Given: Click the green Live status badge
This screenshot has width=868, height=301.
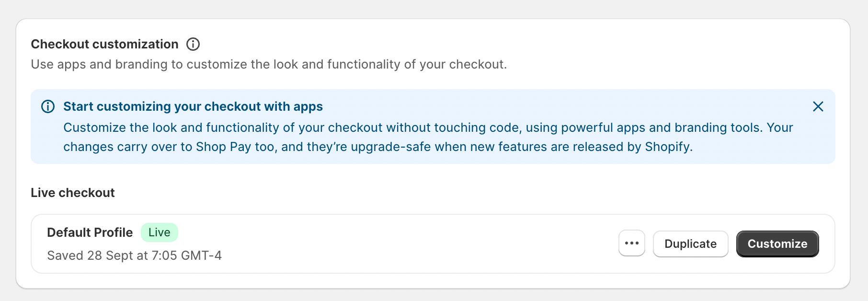Looking at the screenshot, I should click(159, 232).
